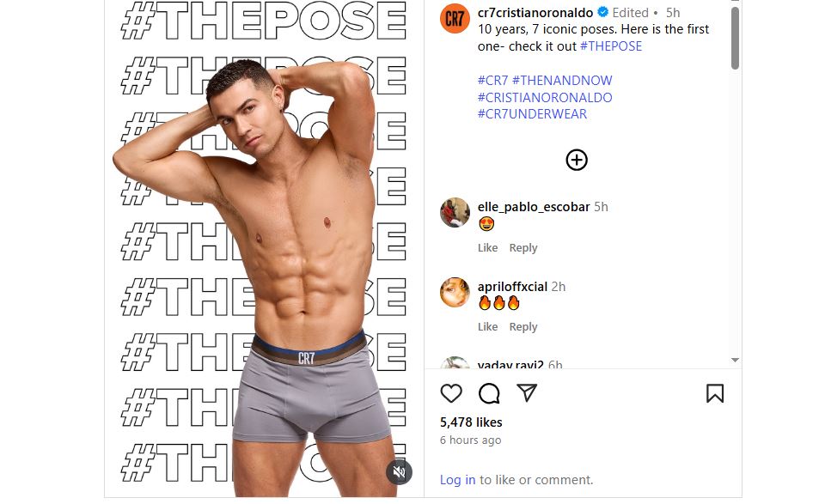
Task: Click the Log in link
Action: (x=457, y=480)
